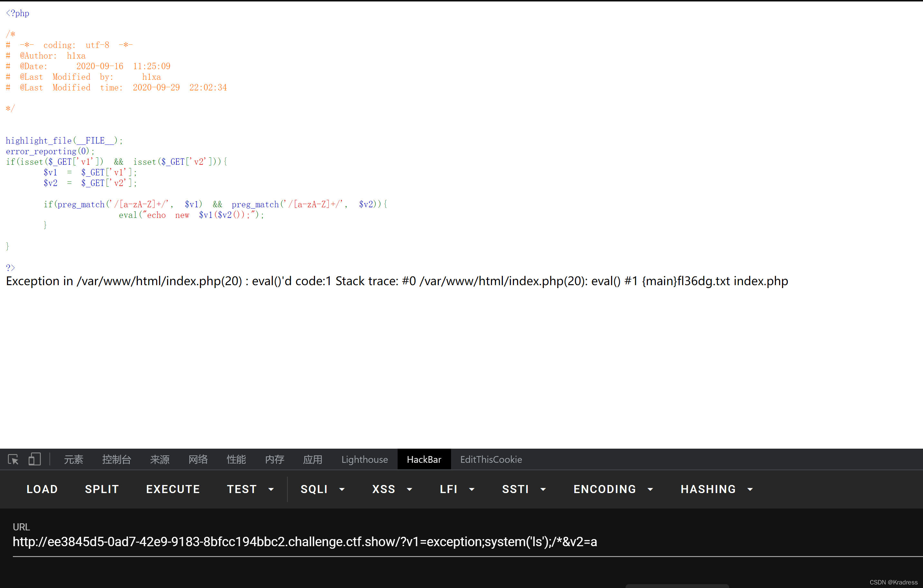The image size is (923, 588).
Task: Open the ENCODING dropdown
Action: click(613, 489)
